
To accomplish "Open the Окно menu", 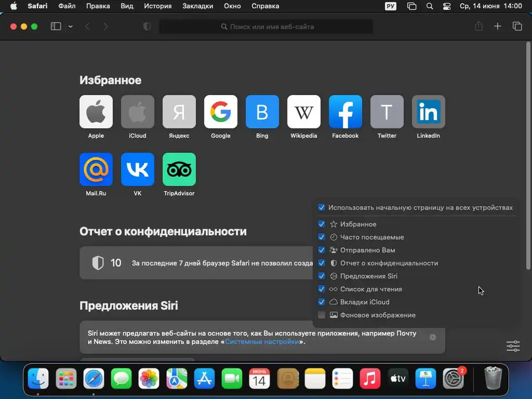I will pos(232,6).
